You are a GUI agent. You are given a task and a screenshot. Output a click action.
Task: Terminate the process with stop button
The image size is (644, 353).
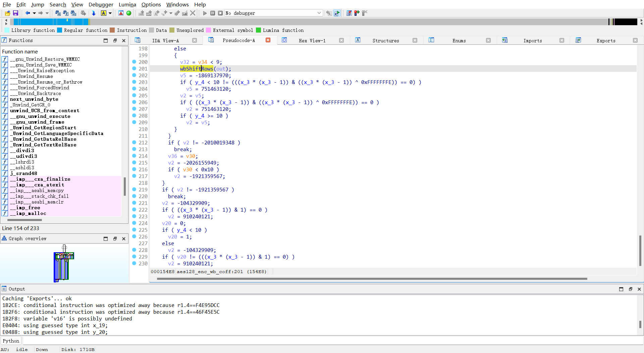pyautogui.click(x=220, y=13)
